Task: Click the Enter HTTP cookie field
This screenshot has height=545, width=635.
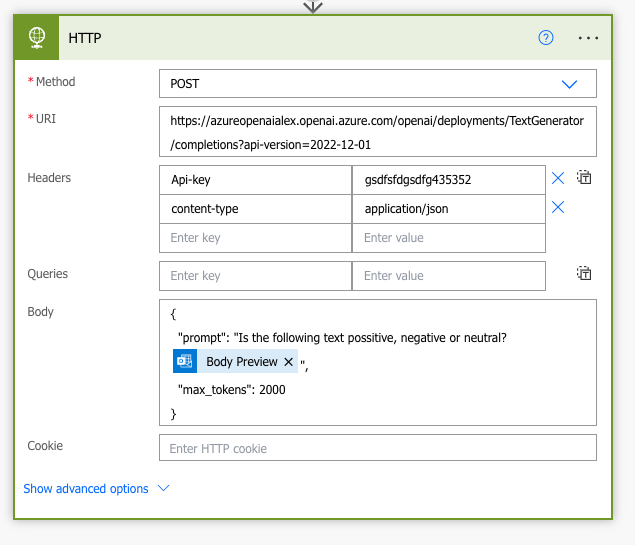Action: coord(377,448)
